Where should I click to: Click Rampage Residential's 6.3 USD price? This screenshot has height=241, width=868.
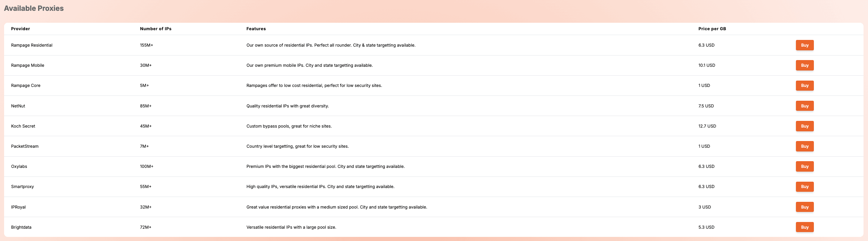706,45
